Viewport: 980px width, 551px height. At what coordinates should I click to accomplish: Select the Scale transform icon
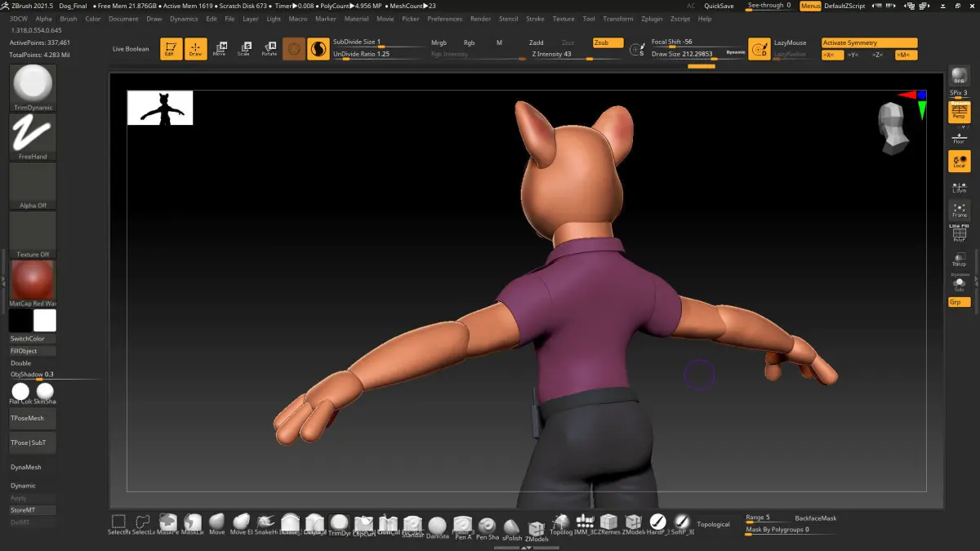tap(243, 49)
